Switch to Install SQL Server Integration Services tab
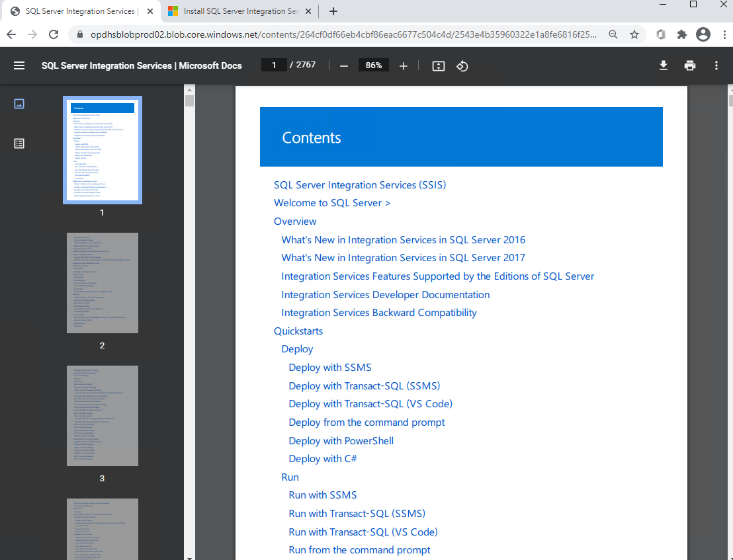The image size is (733, 560). pyautogui.click(x=240, y=11)
